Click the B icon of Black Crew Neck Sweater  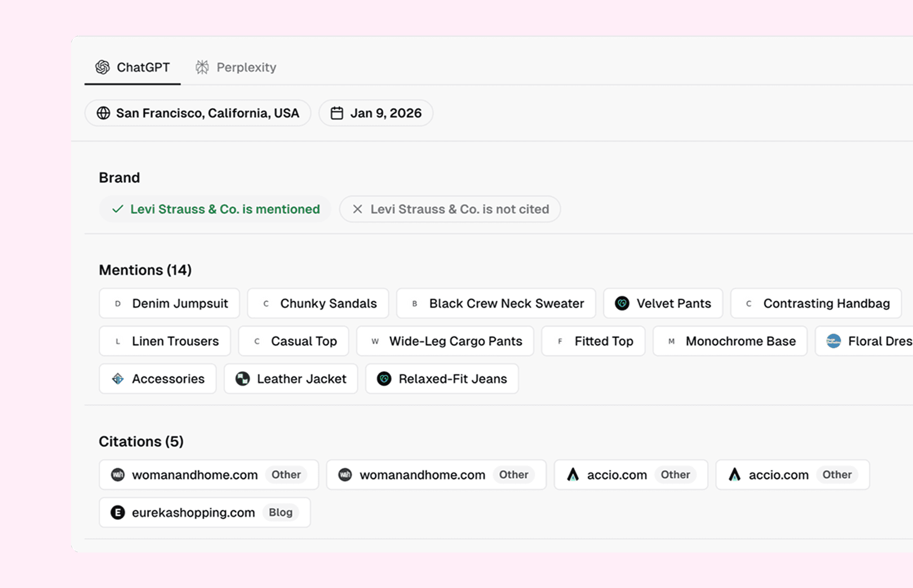[x=415, y=304]
